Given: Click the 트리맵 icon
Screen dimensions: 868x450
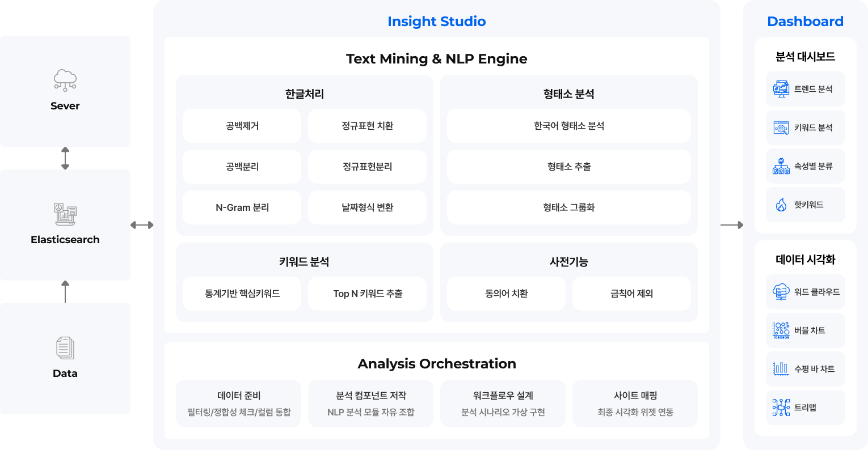Looking at the screenshot, I should pyautogui.click(x=781, y=407).
